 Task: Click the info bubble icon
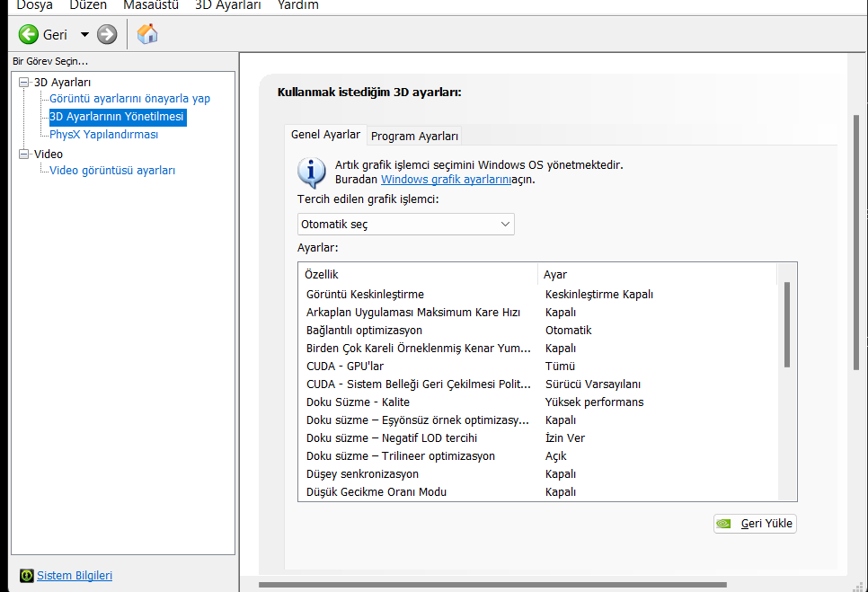(x=312, y=172)
